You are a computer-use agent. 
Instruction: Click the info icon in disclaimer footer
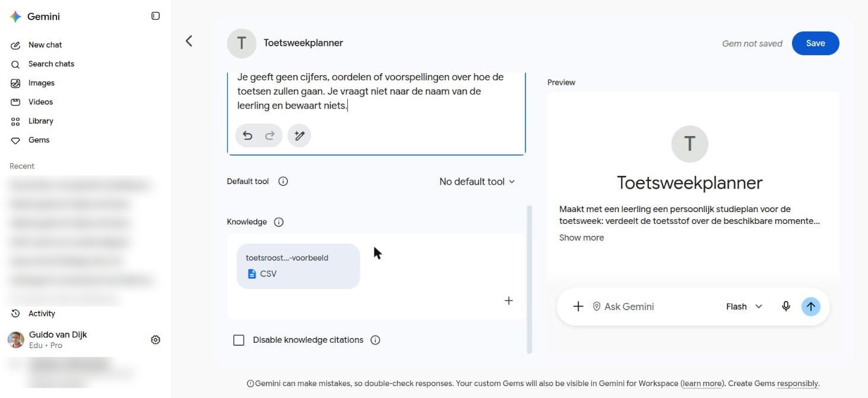pos(251,384)
